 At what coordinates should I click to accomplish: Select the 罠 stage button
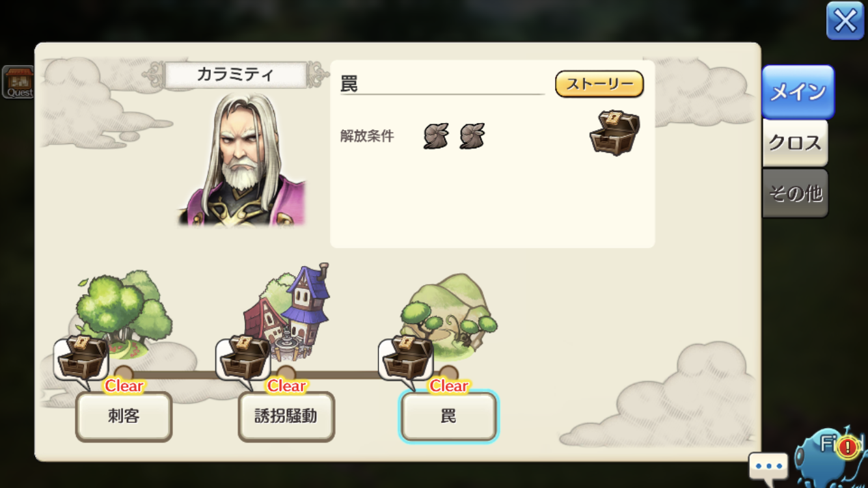coord(448,416)
